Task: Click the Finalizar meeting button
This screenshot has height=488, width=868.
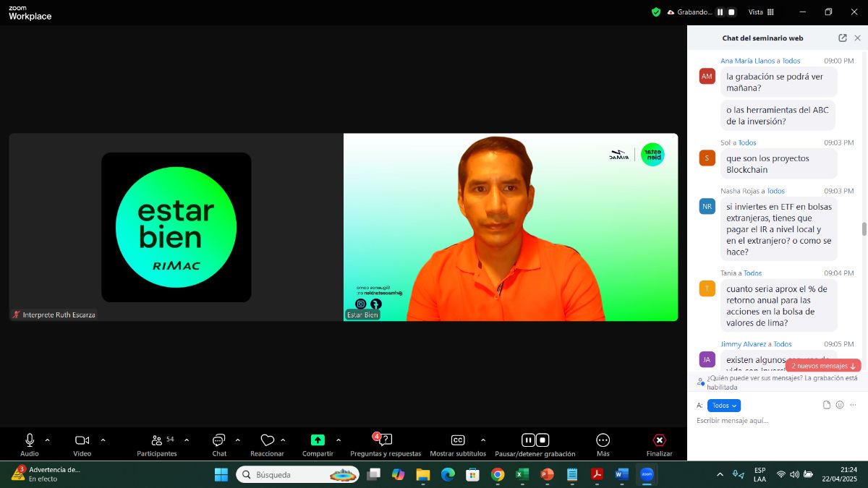Action: [659, 440]
